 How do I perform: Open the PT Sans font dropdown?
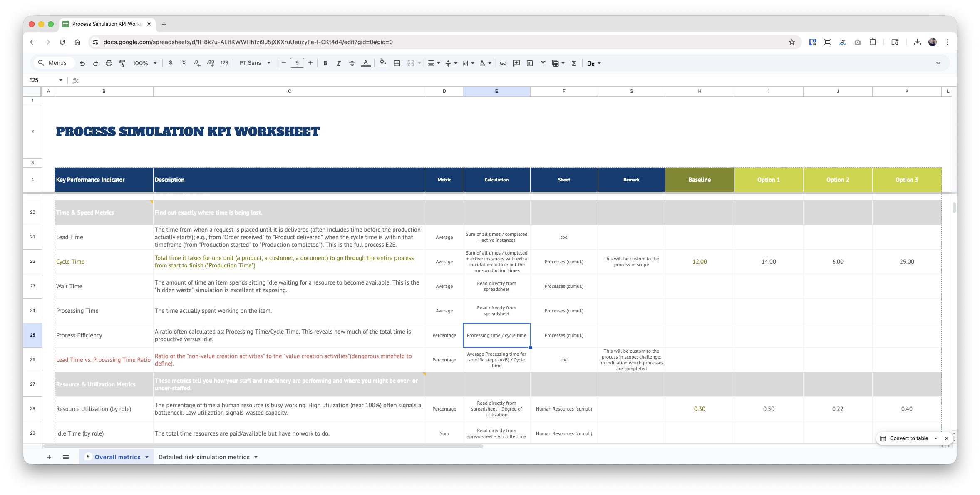point(255,63)
